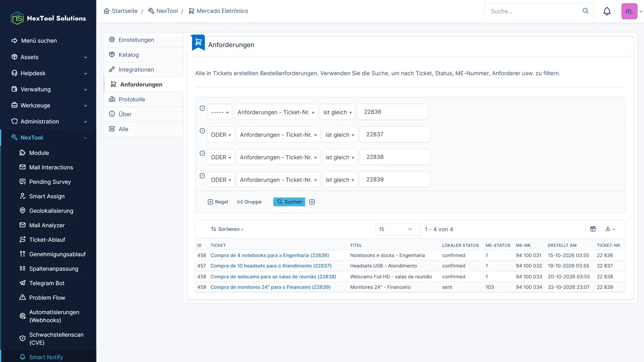Viewport: 644px width, 362px height.
Task: Click the search magnifier icon in top bar
Action: [x=586, y=11]
